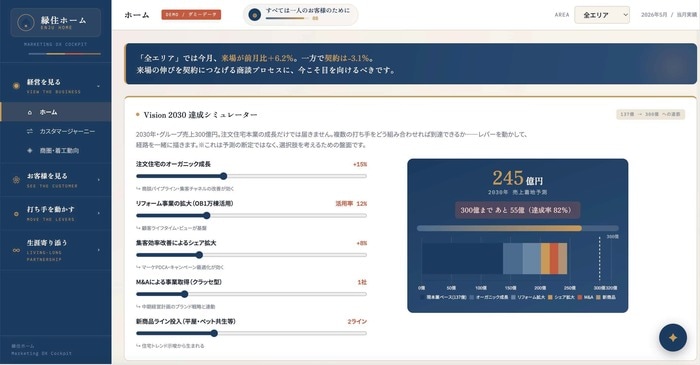
Task: Click the 活用率 12% value
Action: (x=351, y=203)
